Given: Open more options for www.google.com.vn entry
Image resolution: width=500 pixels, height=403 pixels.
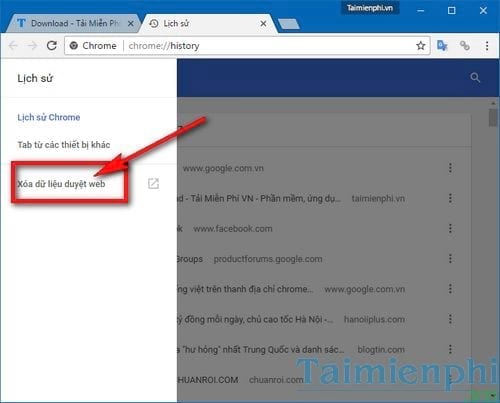Looking at the screenshot, I should coord(450,168).
